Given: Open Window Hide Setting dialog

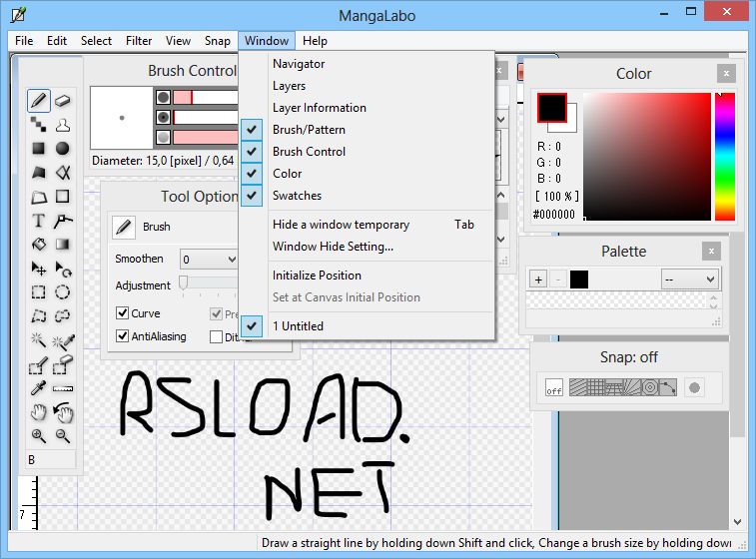Looking at the screenshot, I should click(x=367, y=247).
